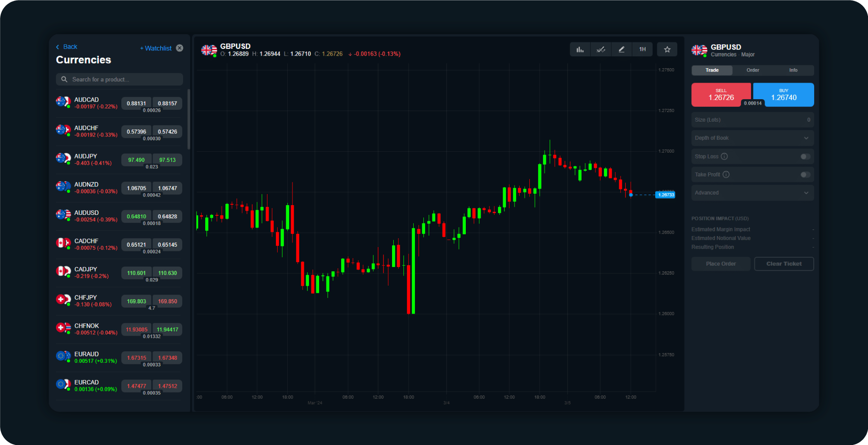The image size is (868, 445).
Task: Click the Back arrow icon
Action: tap(58, 47)
